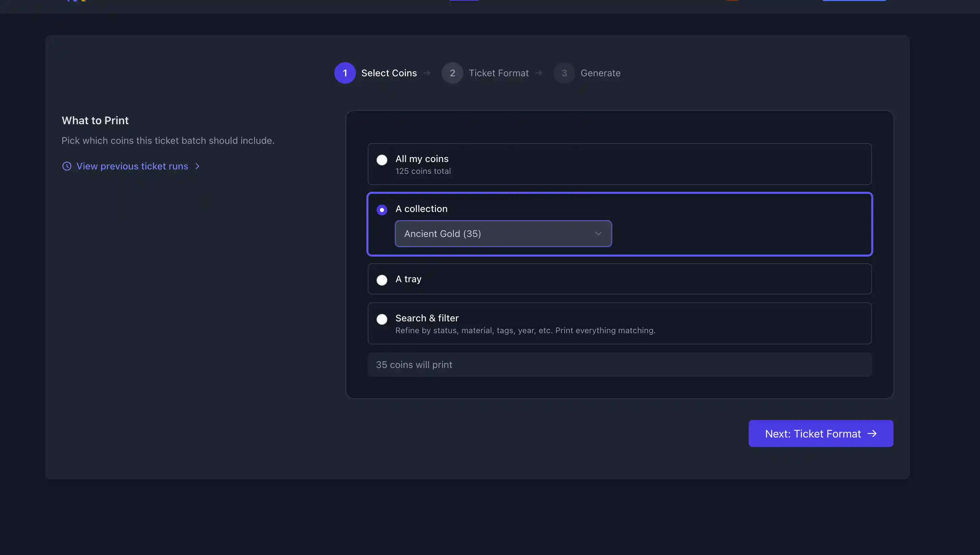Screen dimensions: 980x555
Task: Click the step 1 number circle
Action: click(345, 73)
